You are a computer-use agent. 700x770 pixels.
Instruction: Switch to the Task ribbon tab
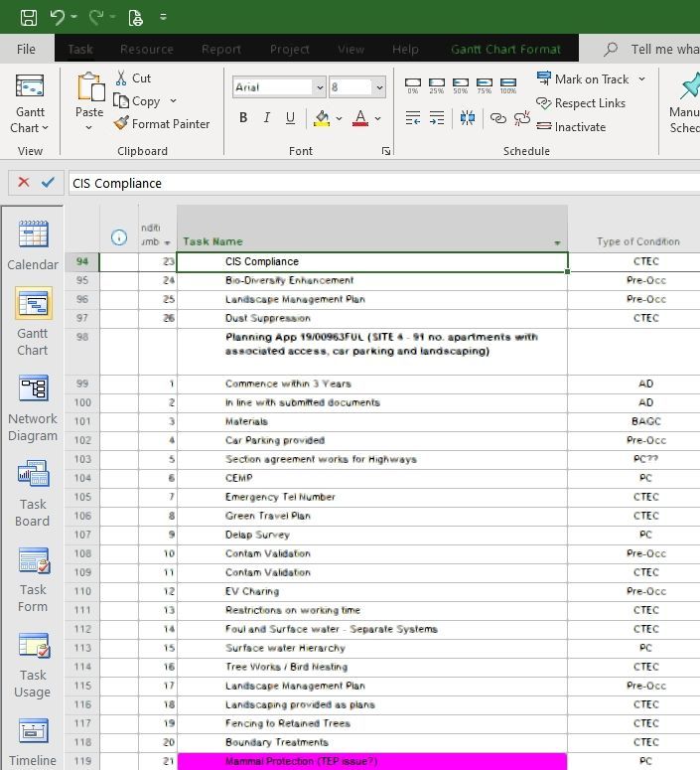coord(80,49)
